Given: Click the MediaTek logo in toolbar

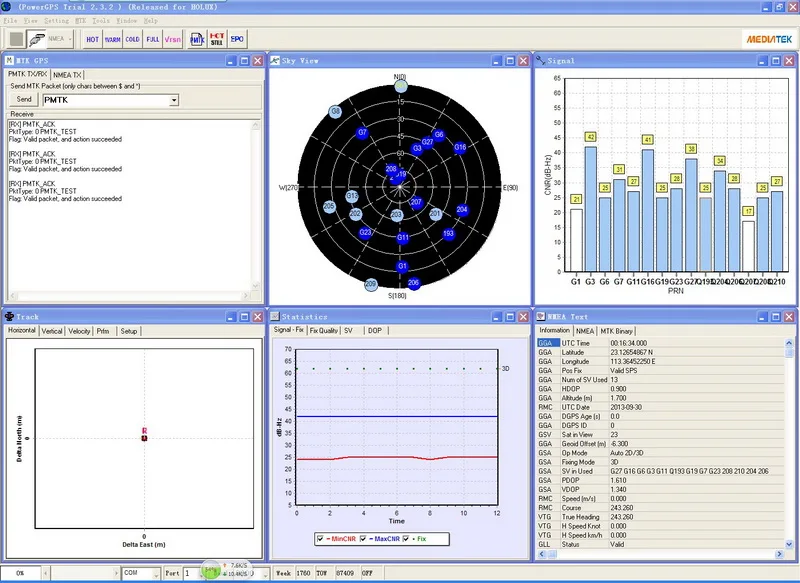Looking at the screenshot, I should point(769,39).
